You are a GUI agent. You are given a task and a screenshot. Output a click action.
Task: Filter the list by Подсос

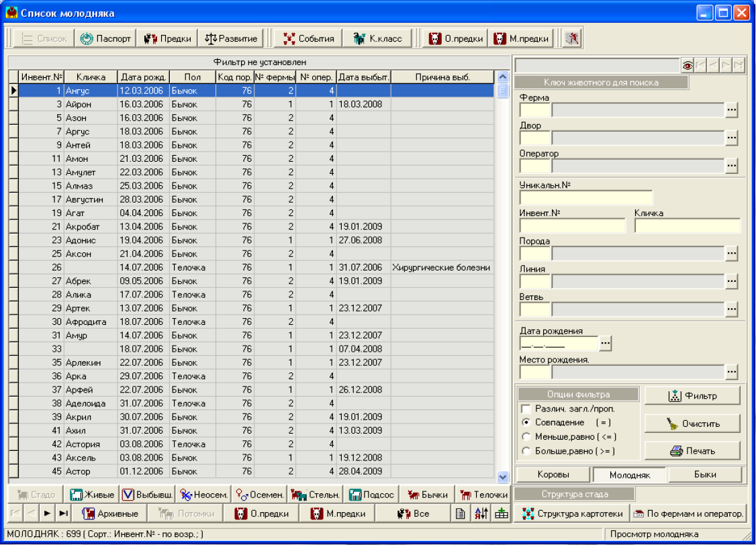[x=371, y=495]
